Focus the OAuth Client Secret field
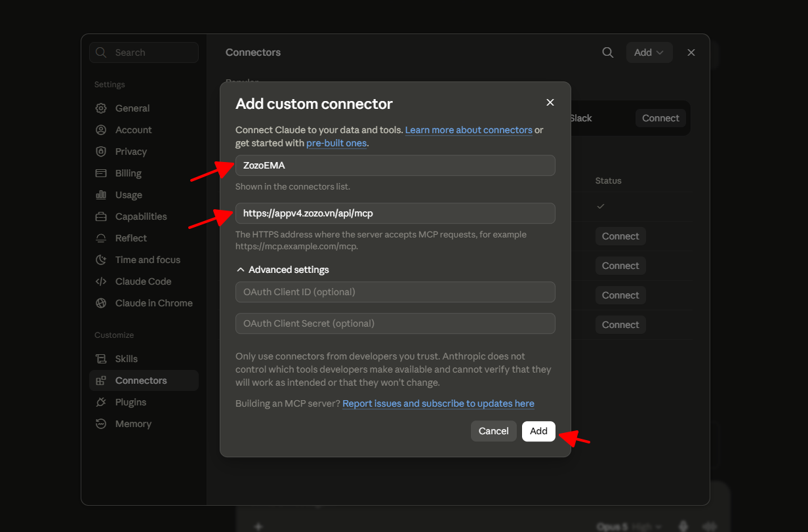The image size is (808, 532). click(395, 323)
